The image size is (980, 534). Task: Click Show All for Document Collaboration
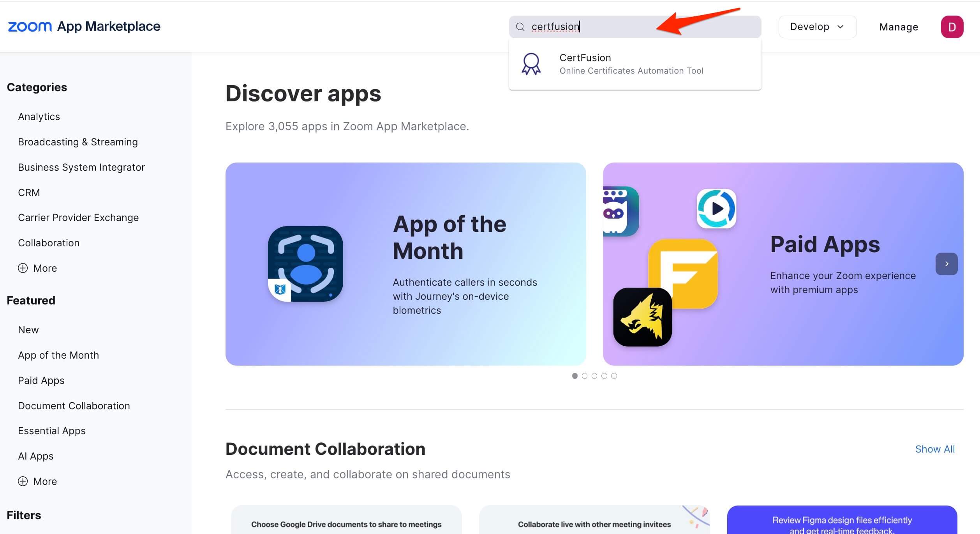935,449
